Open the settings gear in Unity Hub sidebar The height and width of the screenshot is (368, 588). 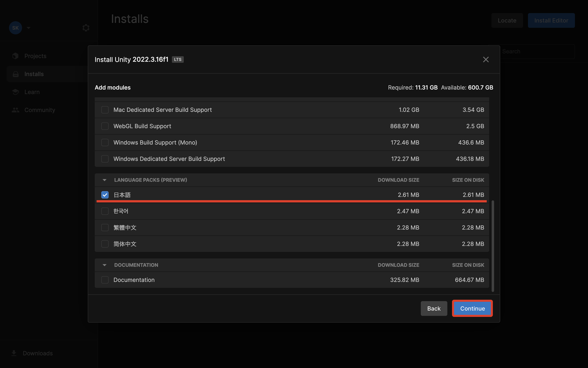coord(86,28)
